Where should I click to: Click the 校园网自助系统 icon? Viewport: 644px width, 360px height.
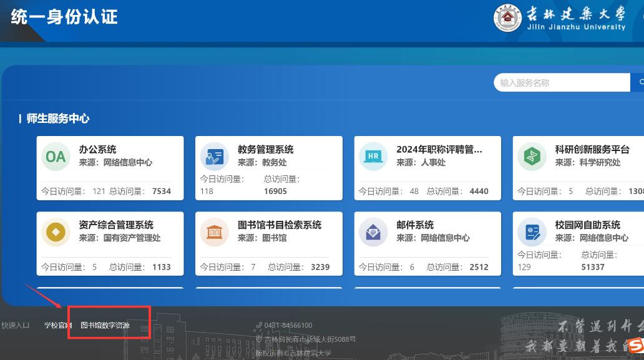[532, 232]
